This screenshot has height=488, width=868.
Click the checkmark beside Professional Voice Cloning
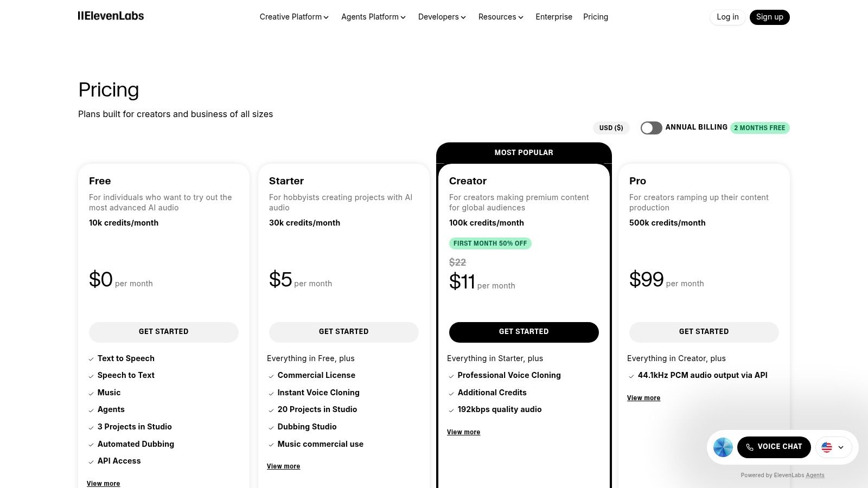(x=451, y=376)
